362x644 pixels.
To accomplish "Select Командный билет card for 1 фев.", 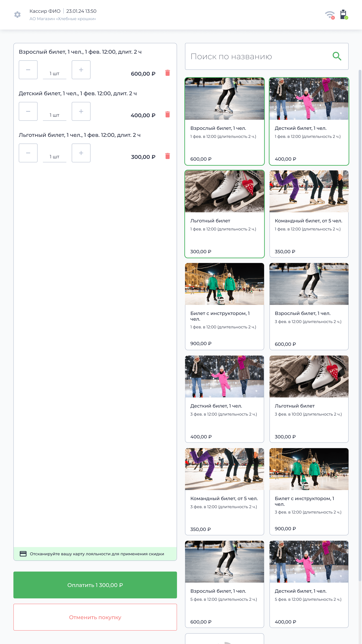I will 309,214.
